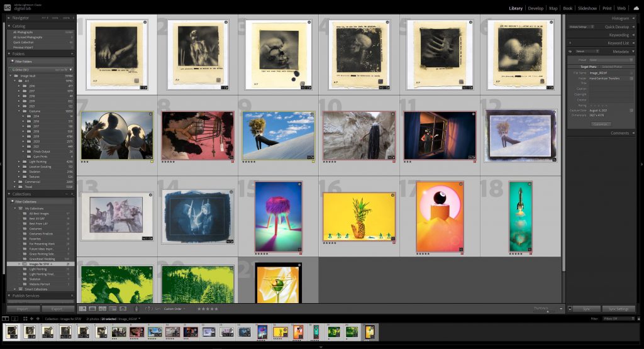
Task: Open the second monitor window icon
Action: coord(15,319)
